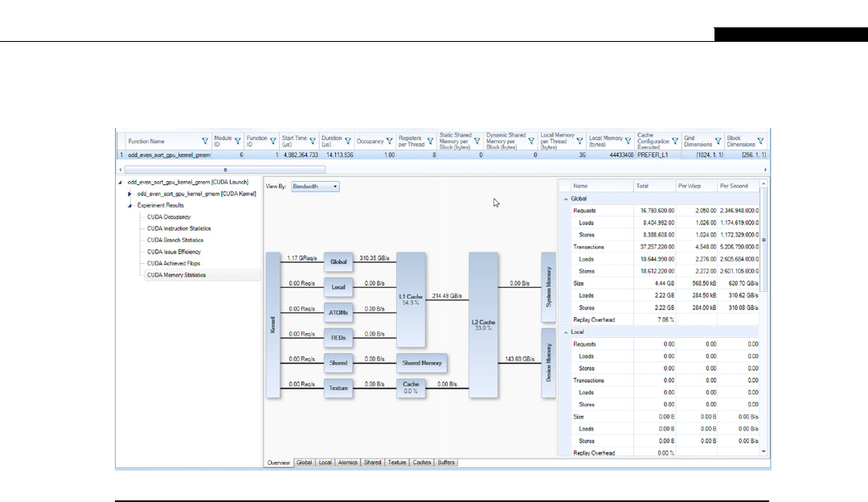The height and width of the screenshot is (502, 868).
Task: Filter Static Shared Memory per Block
Action: pyautogui.click(x=477, y=142)
